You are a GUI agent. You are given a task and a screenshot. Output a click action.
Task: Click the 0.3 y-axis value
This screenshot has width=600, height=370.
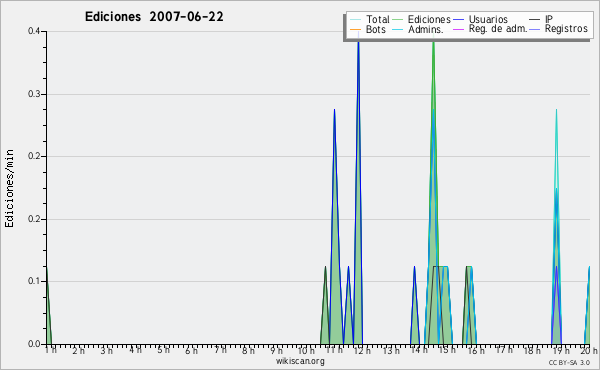[34, 94]
